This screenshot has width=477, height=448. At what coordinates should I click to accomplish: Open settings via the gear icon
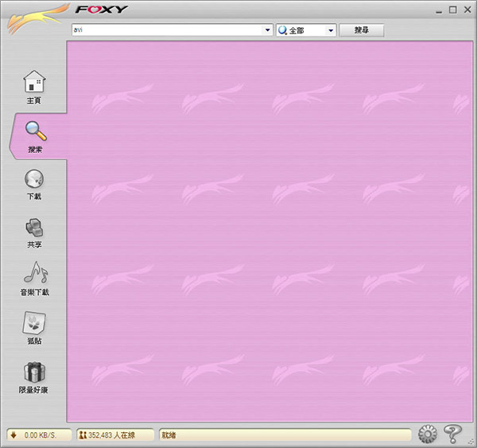click(428, 434)
